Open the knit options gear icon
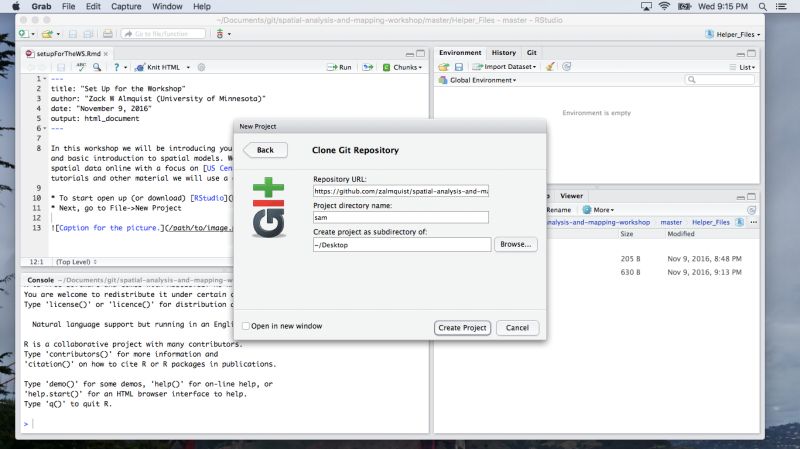 point(202,67)
